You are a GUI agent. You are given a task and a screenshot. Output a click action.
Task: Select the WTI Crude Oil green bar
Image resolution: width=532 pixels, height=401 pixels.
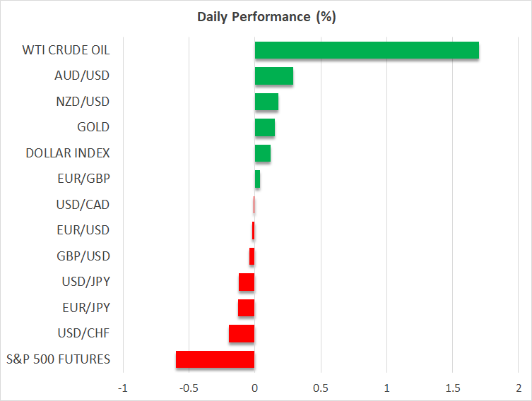click(x=366, y=50)
